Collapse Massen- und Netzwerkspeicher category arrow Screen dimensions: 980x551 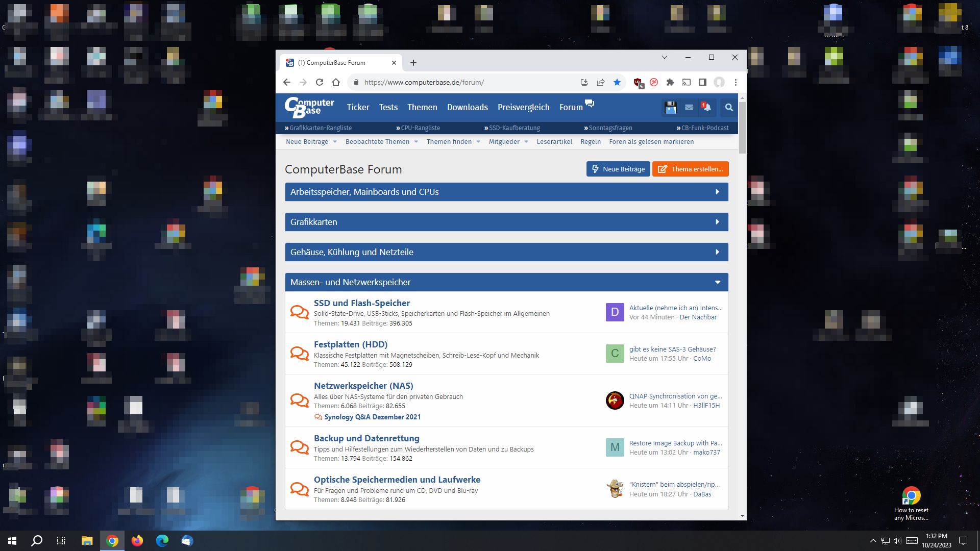[717, 282]
